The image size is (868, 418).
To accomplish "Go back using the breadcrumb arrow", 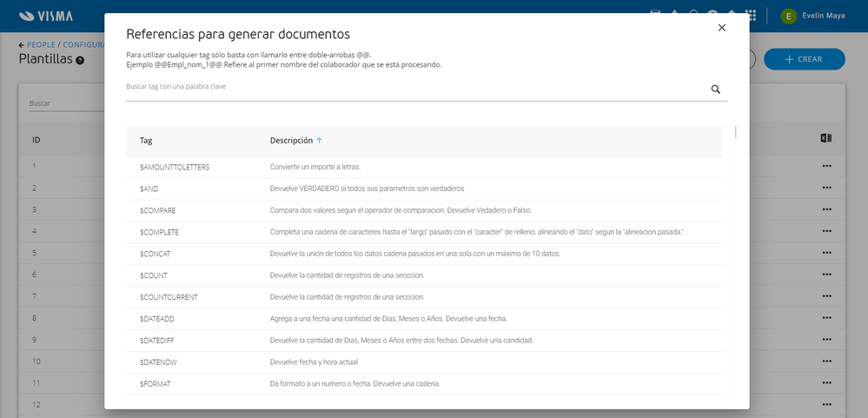I will (22, 45).
